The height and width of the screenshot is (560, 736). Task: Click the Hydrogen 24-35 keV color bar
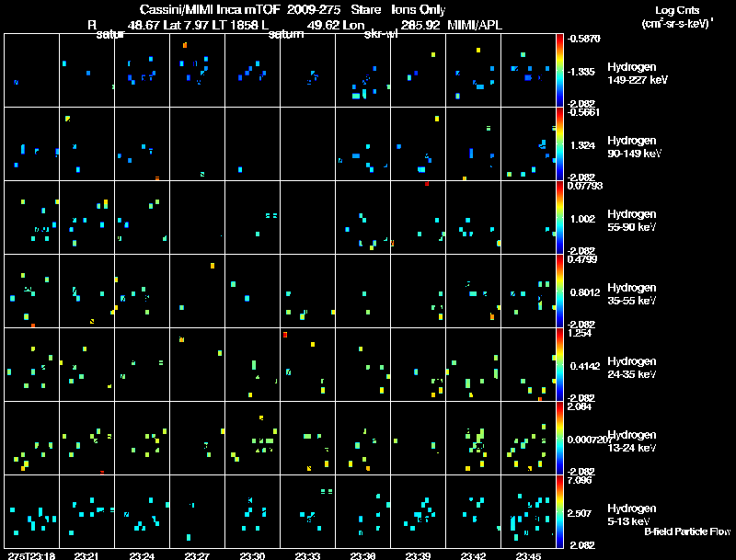[x=559, y=365]
